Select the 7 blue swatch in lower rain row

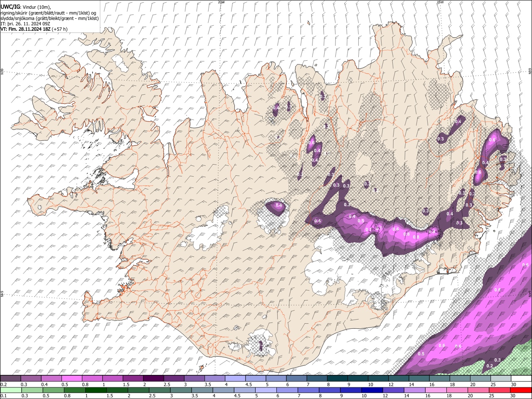(308, 390)
